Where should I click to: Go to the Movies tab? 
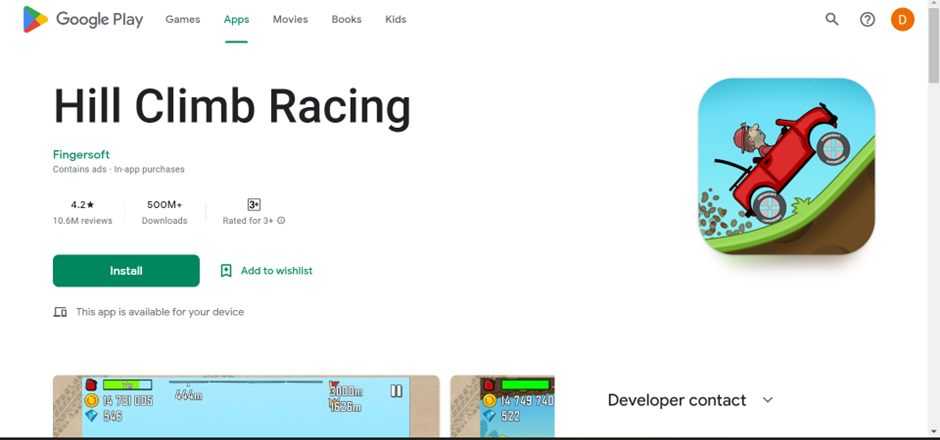[290, 19]
